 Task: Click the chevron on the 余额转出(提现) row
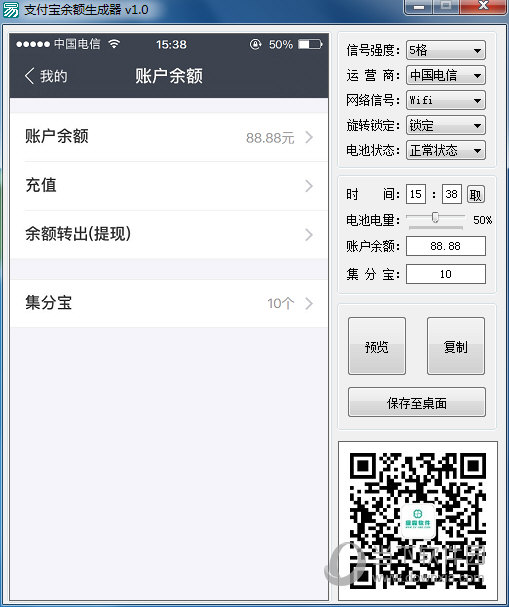click(x=309, y=235)
